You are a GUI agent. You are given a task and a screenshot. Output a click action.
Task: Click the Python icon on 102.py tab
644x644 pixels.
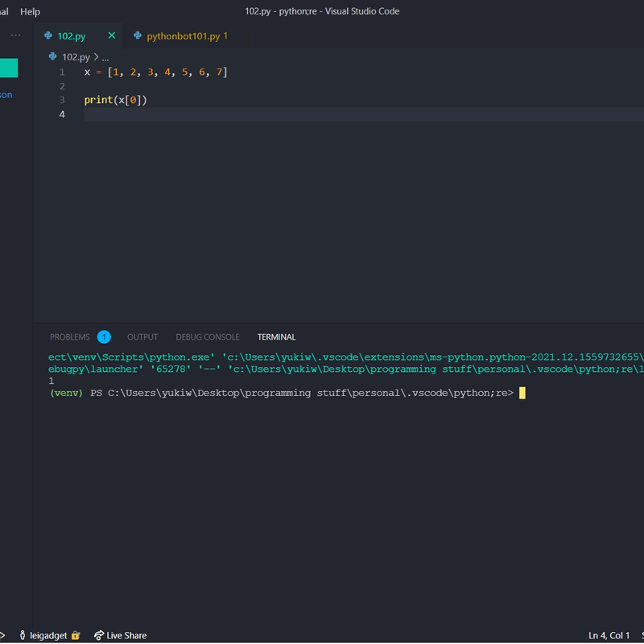[x=48, y=36]
